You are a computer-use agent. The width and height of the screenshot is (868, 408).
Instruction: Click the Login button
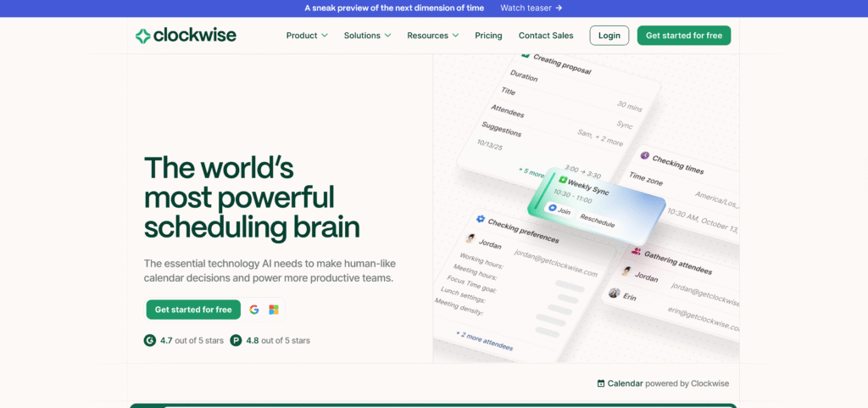609,36
